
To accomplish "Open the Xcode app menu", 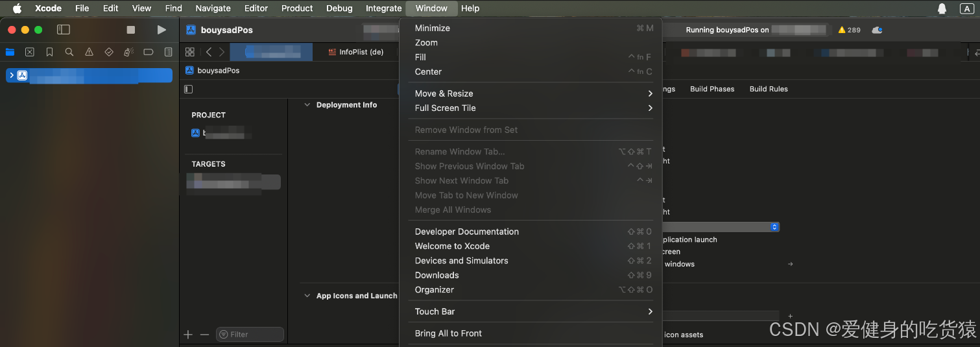I will point(48,8).
